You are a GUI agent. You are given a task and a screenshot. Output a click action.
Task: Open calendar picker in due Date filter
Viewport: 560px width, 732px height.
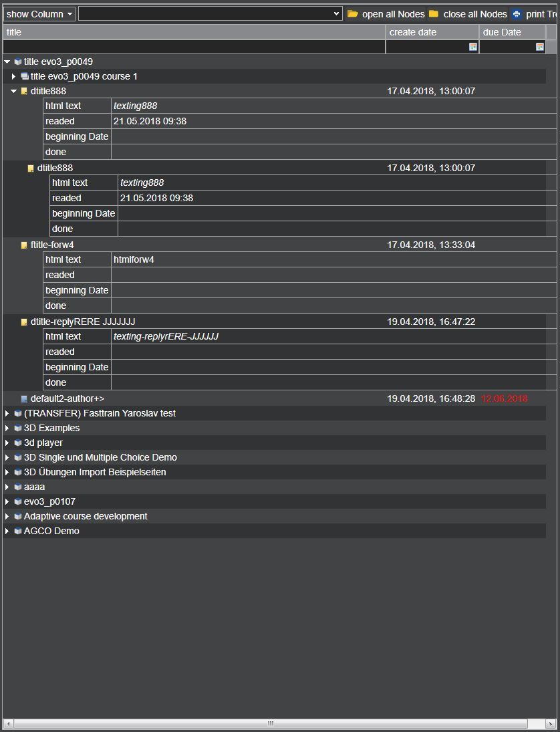540,47
